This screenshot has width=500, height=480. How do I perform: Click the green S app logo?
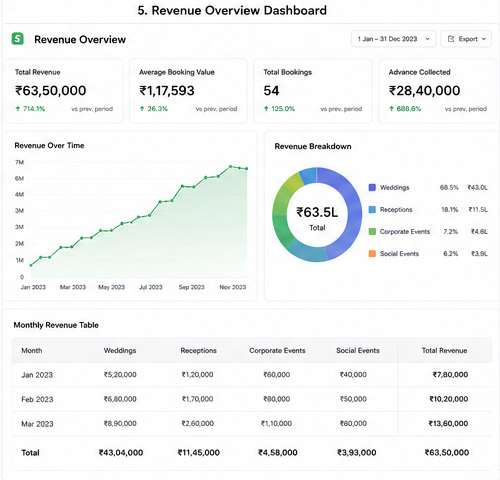coord(18,39)
